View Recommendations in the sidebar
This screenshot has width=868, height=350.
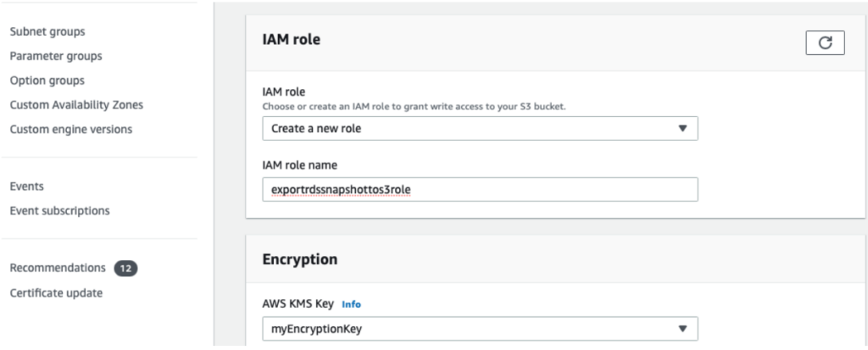click(x=58, y=268)
